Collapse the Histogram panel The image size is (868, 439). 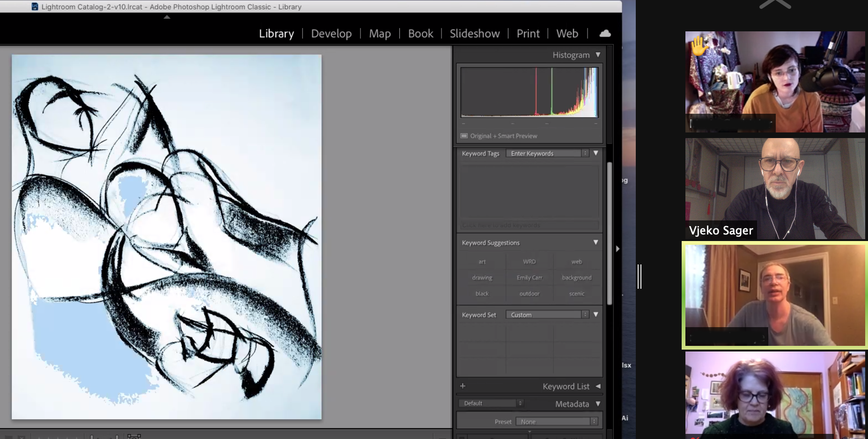(598, 55)
